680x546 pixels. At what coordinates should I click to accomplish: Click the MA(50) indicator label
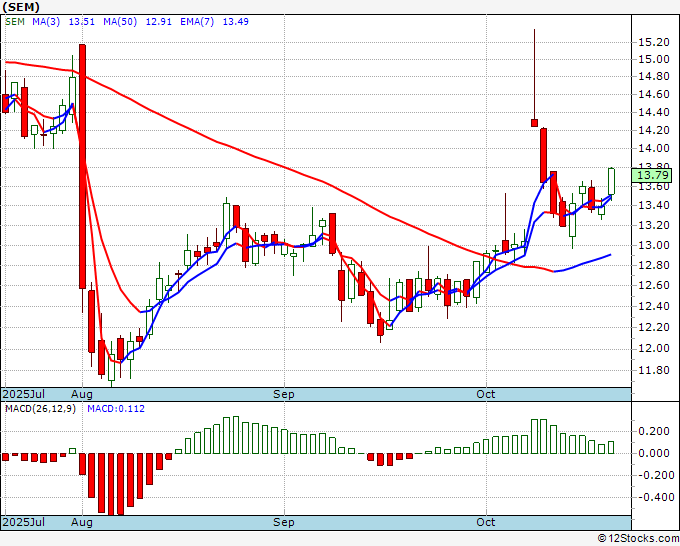pyautogui.click(x=120, y=22)
